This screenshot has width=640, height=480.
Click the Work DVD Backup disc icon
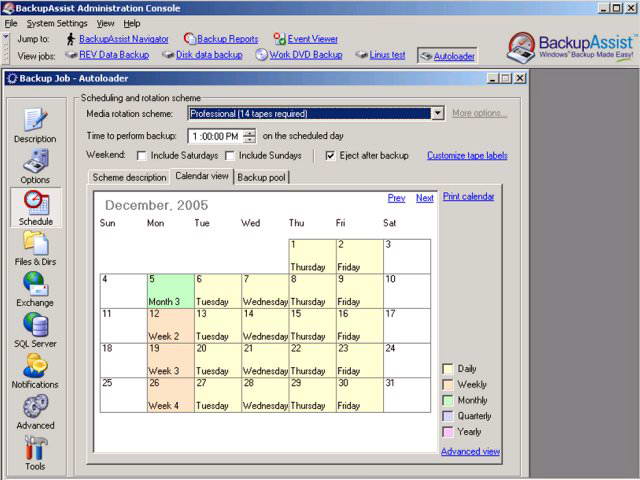[261, 55]
